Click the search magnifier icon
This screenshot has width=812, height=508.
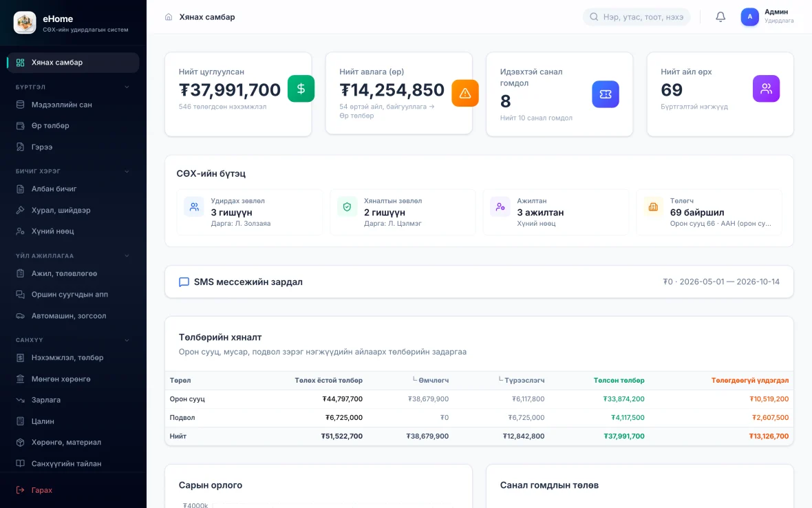594,17
